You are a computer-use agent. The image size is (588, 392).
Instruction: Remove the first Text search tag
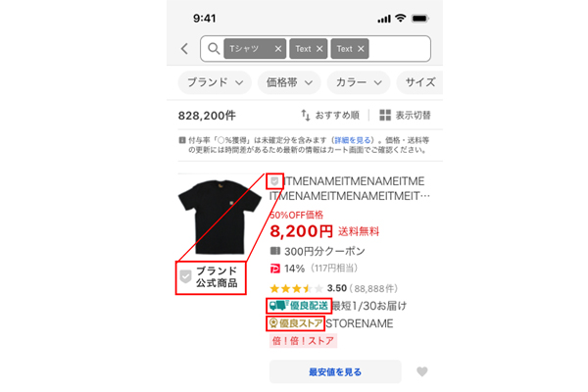coord(319,49)
